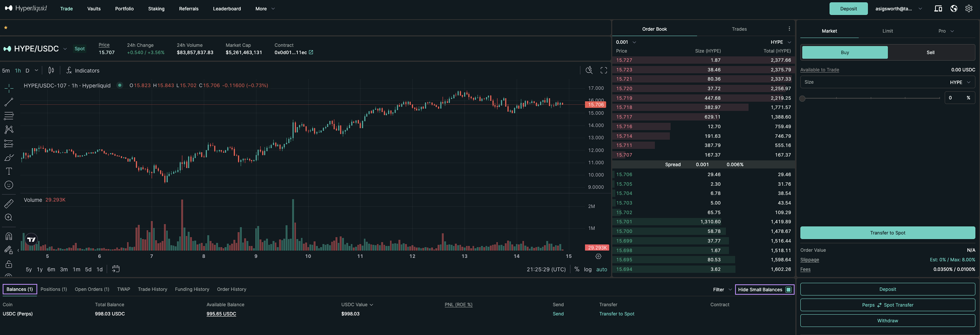Select the crosshair cursor tool
The width and height of the screenshot is (980, 335).
pos(9,88)
